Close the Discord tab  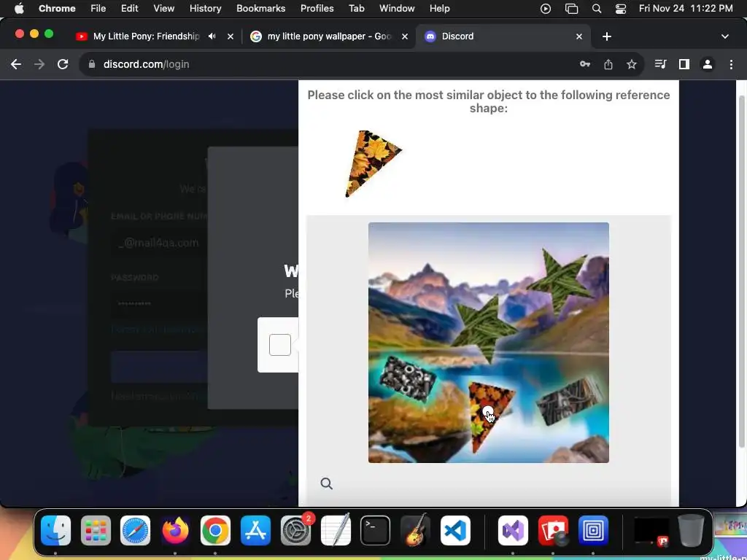(579, 36)
